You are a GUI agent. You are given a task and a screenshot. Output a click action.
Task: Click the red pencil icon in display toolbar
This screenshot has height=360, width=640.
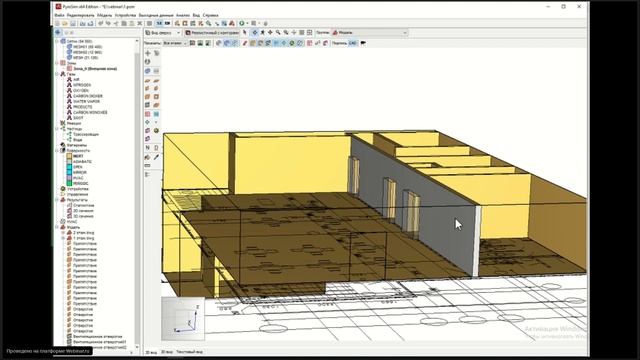(245, 43)
